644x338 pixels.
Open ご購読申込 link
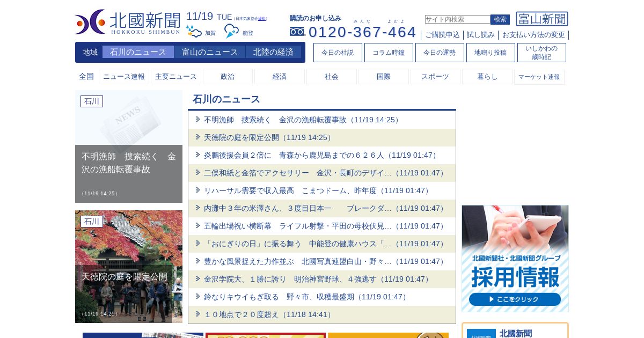(442, 35)
